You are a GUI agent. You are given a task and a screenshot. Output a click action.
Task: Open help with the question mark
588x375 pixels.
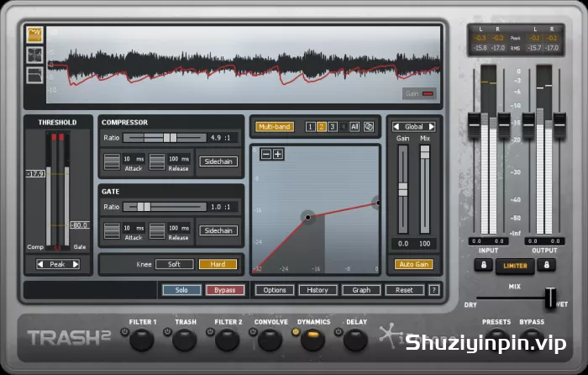click(x=434, y=290)
